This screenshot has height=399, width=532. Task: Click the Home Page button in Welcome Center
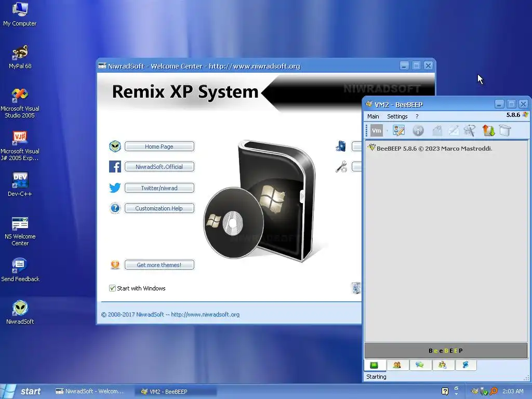tap(159, 147)
